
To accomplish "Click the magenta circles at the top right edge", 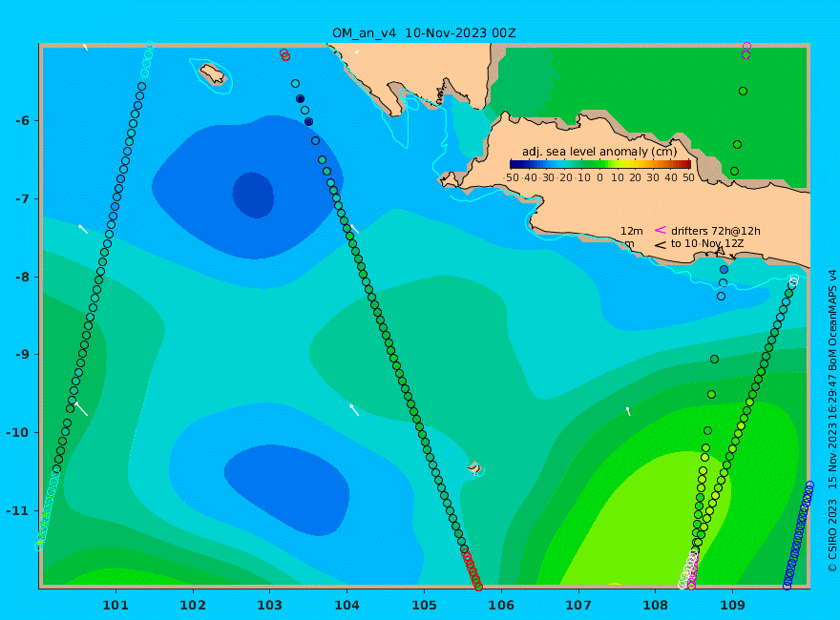I will tap(746, 51).
